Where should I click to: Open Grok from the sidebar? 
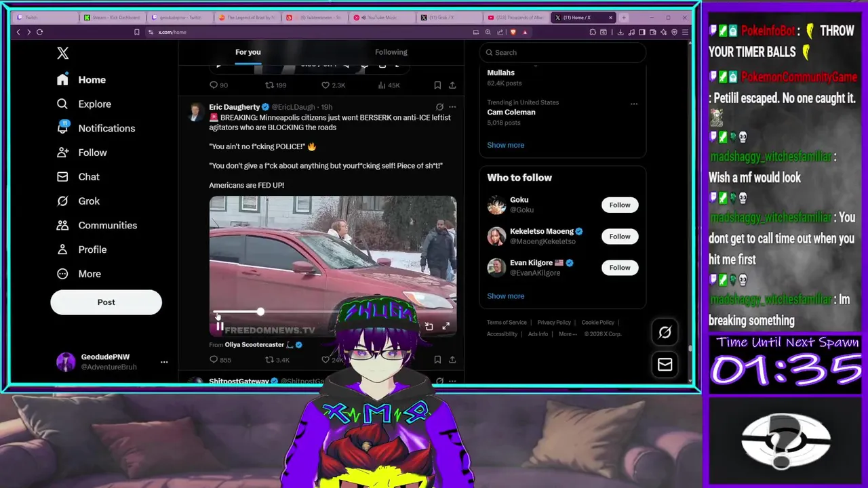coord(78,201)
